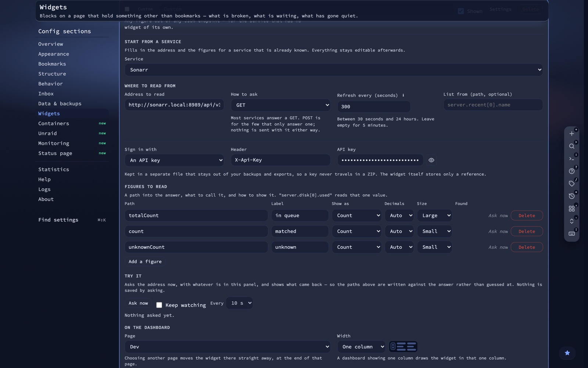
Task: Open Decimals dropdown in the unknown row
Action: pos(399,247)
